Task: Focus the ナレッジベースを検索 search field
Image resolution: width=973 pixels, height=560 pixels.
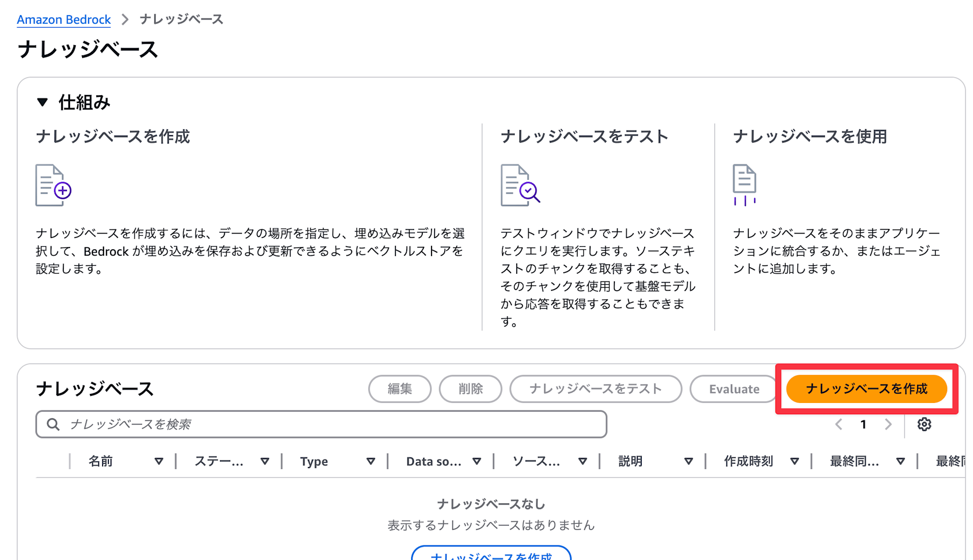Action: [x=321, y=424]
